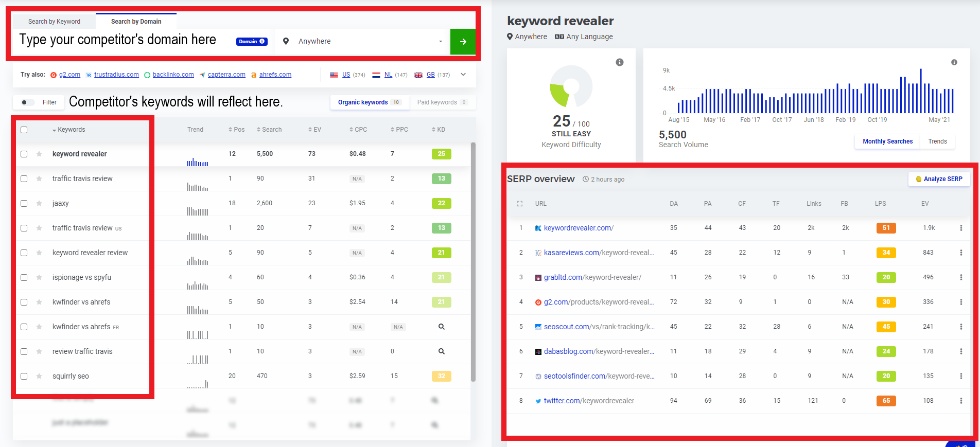Check the ispionage vs spyfu checkbox

[24, 277]
